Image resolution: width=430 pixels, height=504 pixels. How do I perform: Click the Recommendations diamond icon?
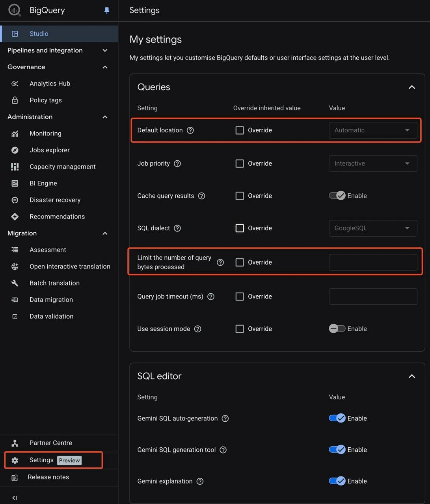tap(15, 217)
